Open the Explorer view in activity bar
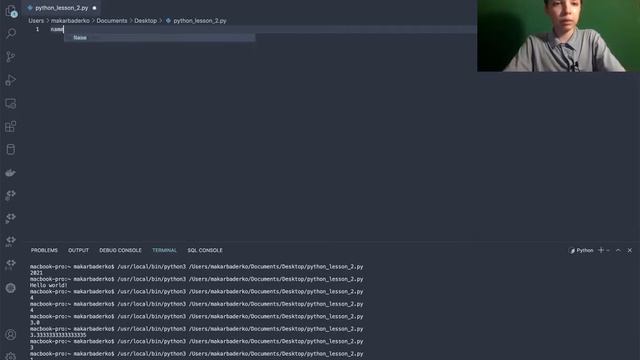 pyautogui.click(x=11, y=11)
